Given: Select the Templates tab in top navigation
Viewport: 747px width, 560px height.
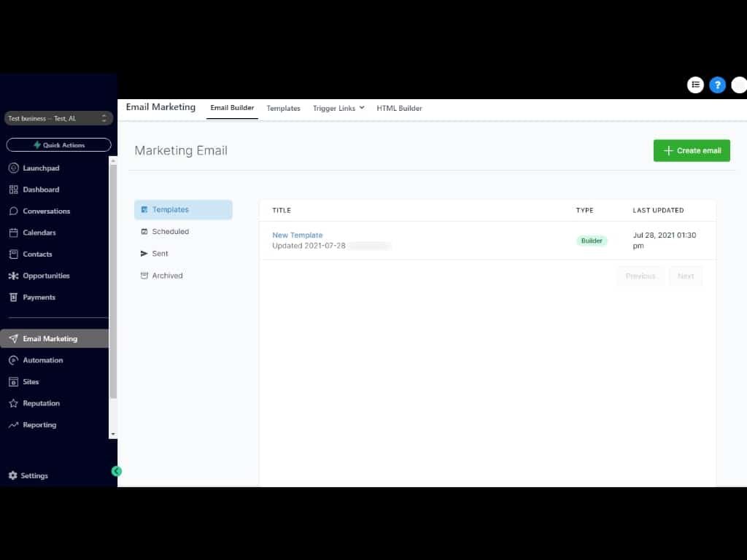Looking at the screenshot, I should 283,108.
